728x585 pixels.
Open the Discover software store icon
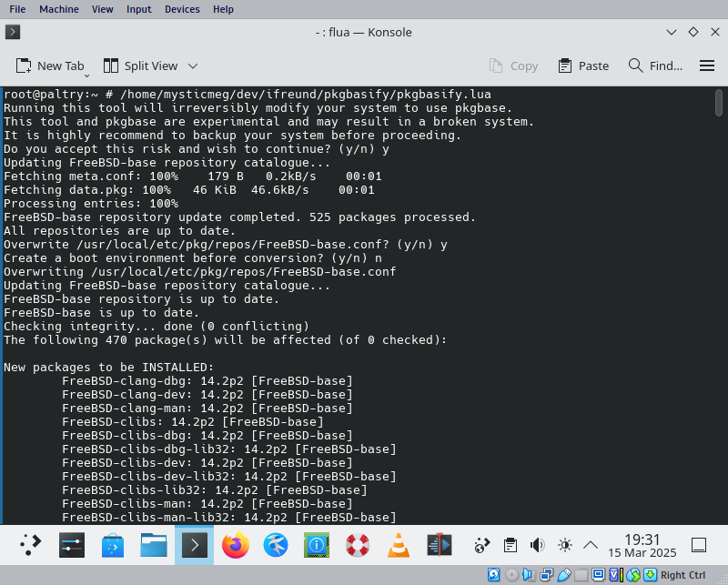point(113,545)
